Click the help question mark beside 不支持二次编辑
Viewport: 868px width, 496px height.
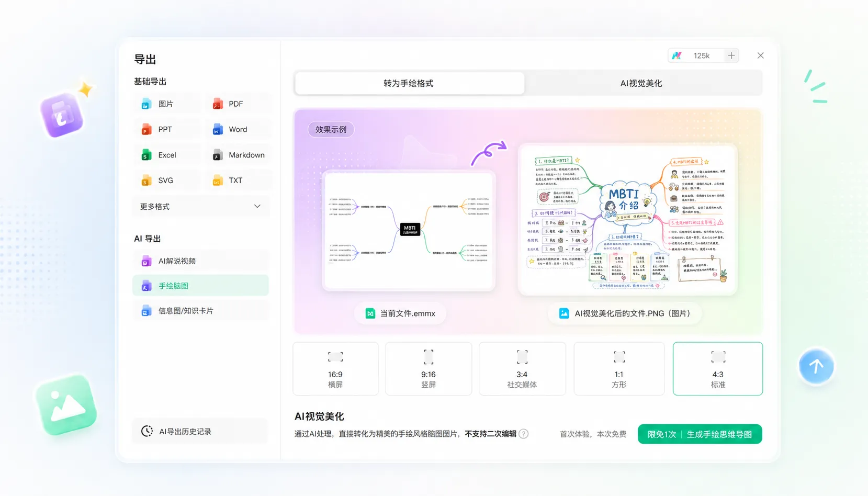(x=524, y=434)
